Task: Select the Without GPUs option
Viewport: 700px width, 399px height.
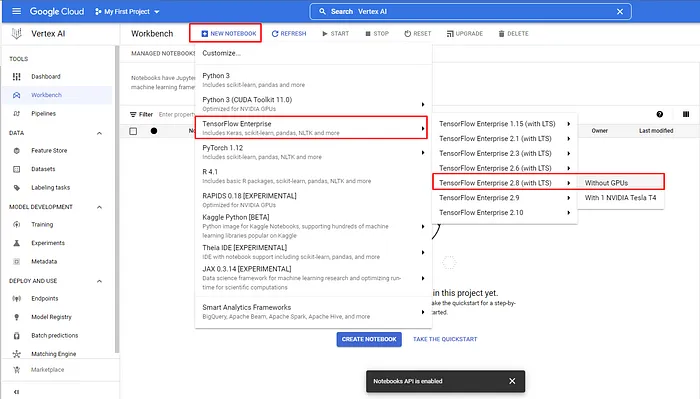Action: point(621,183)
